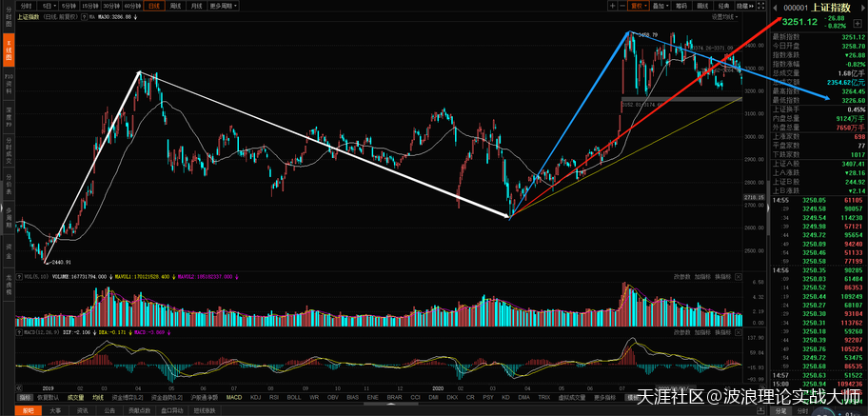
Task: Select the BOLL indicator tab
Action: (x=292, y=397)
